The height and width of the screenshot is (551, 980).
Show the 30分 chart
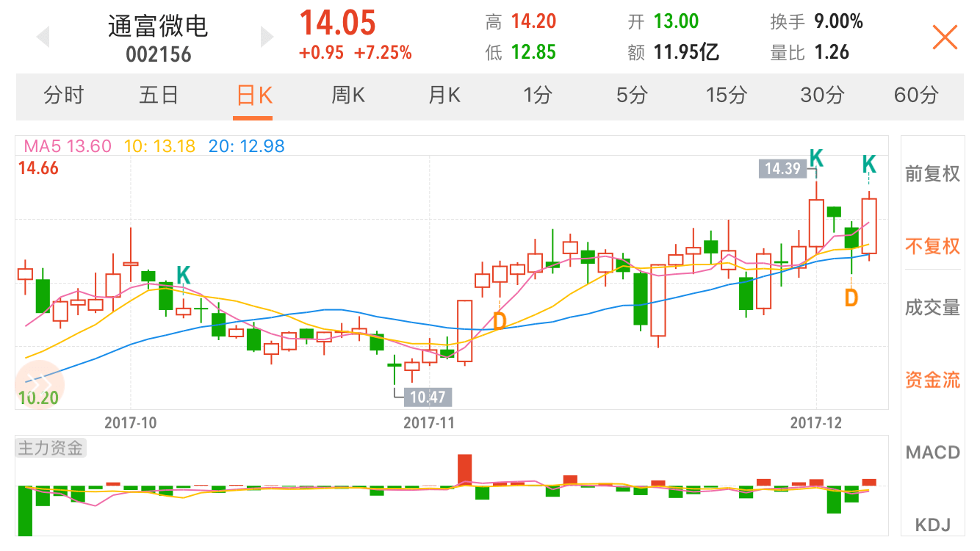(x=822, y=96)
